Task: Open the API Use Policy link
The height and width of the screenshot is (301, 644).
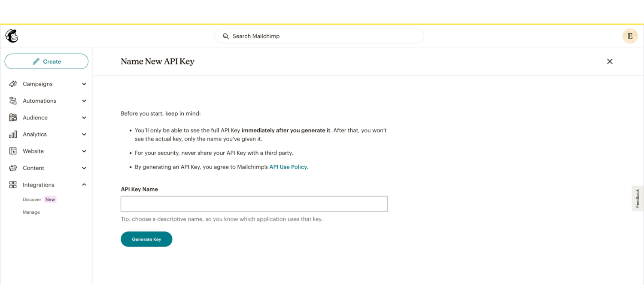Action: 289,167
